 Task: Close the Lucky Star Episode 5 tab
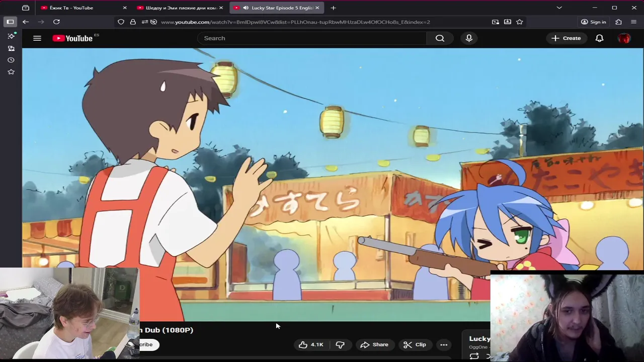317,8
